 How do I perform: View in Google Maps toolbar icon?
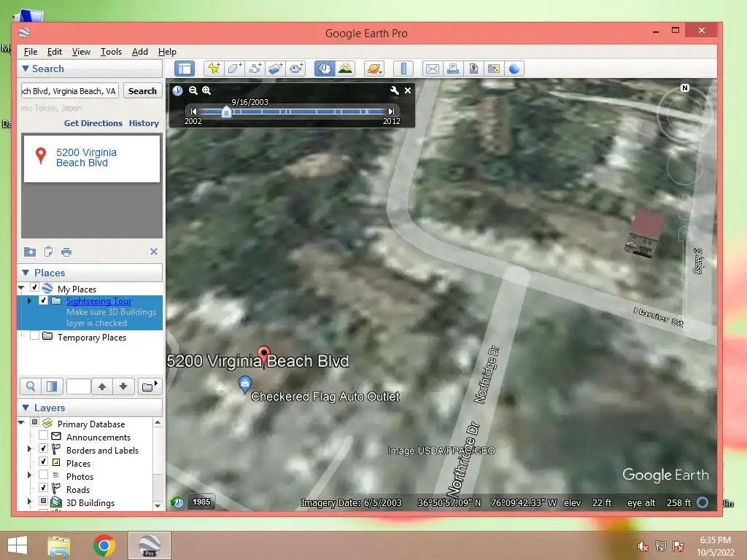pos(494,69)
